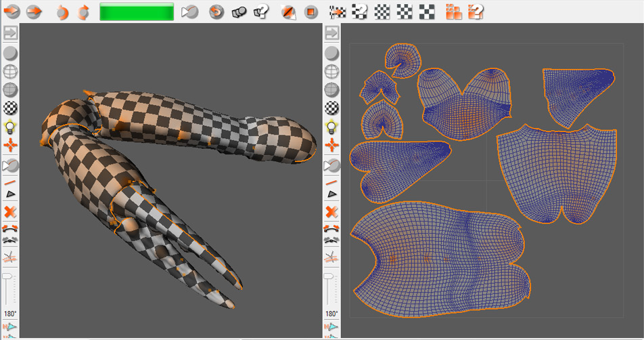Click the checker flag with orange arrow
This screenshot has height=340, width=644.
(338, 12)
